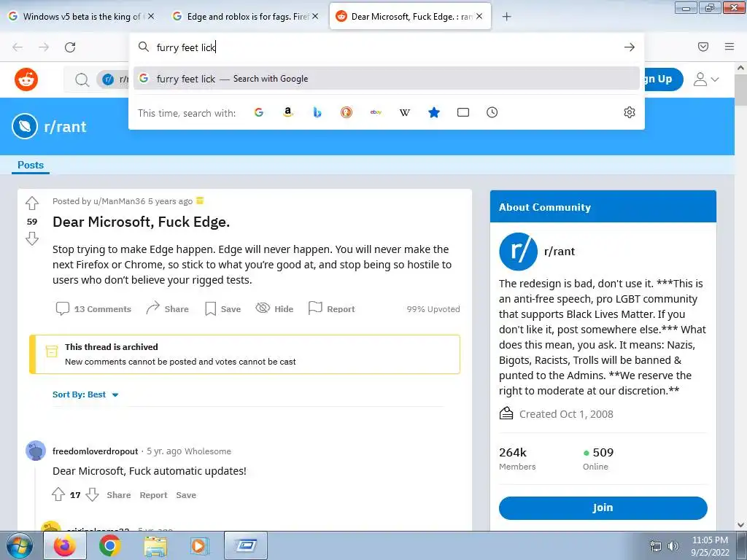The height and width of the screenshot is (560, 747).
Task: Click the network tray icon
Action: coord(656,546)
